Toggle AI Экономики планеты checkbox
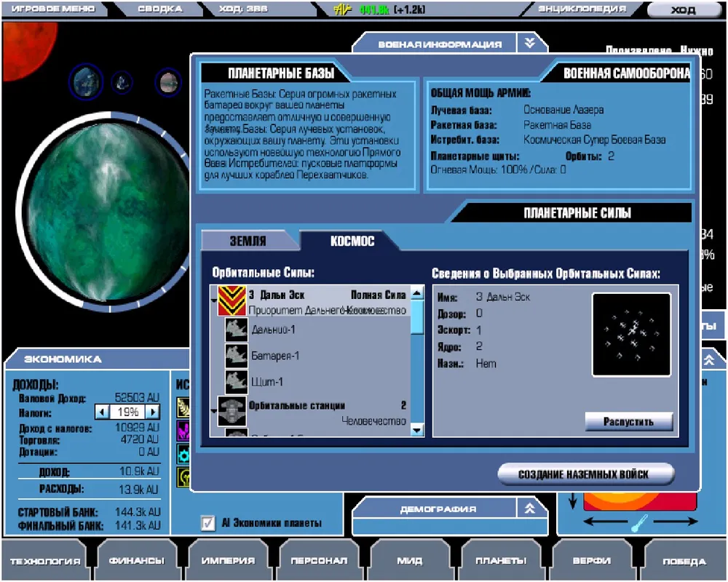This screenshot has height=582, width=728. point(208,522)
